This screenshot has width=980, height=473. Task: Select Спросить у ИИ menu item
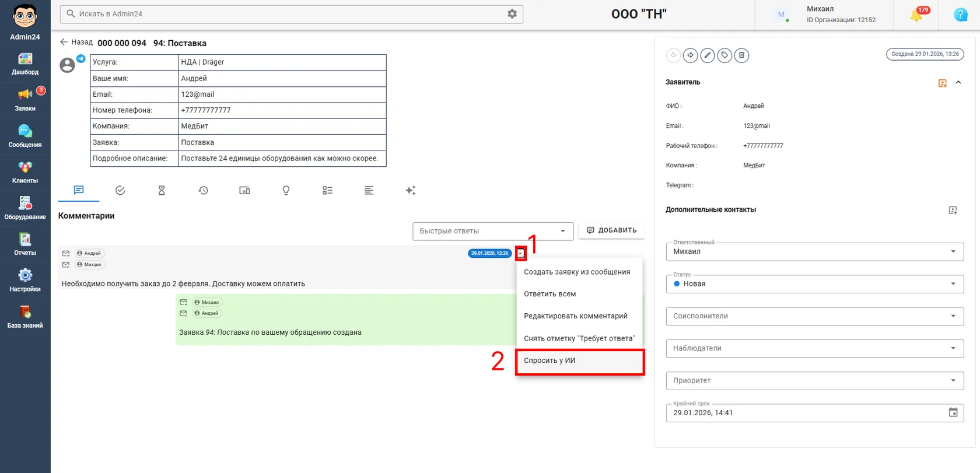tap(580, 361)
